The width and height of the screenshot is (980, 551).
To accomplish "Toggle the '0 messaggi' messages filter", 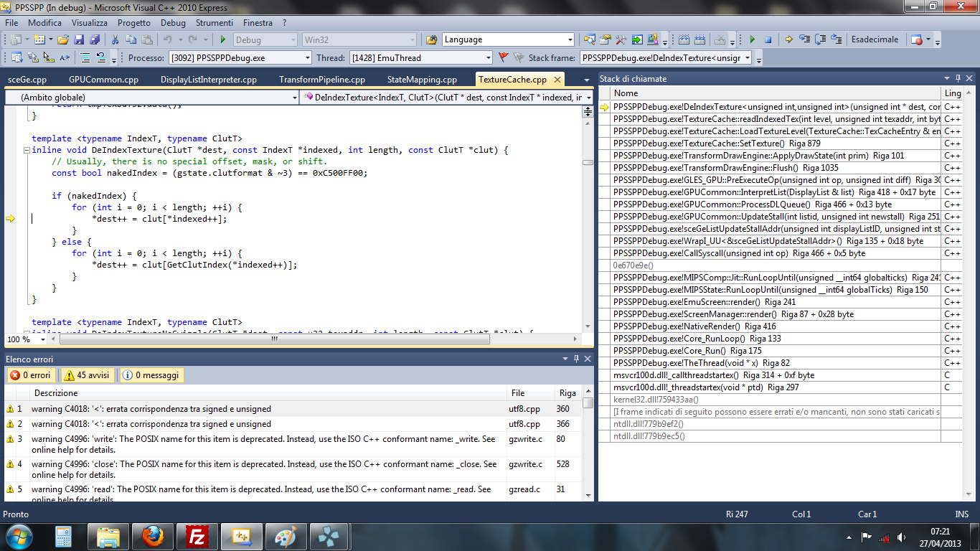I will [151, 375].
